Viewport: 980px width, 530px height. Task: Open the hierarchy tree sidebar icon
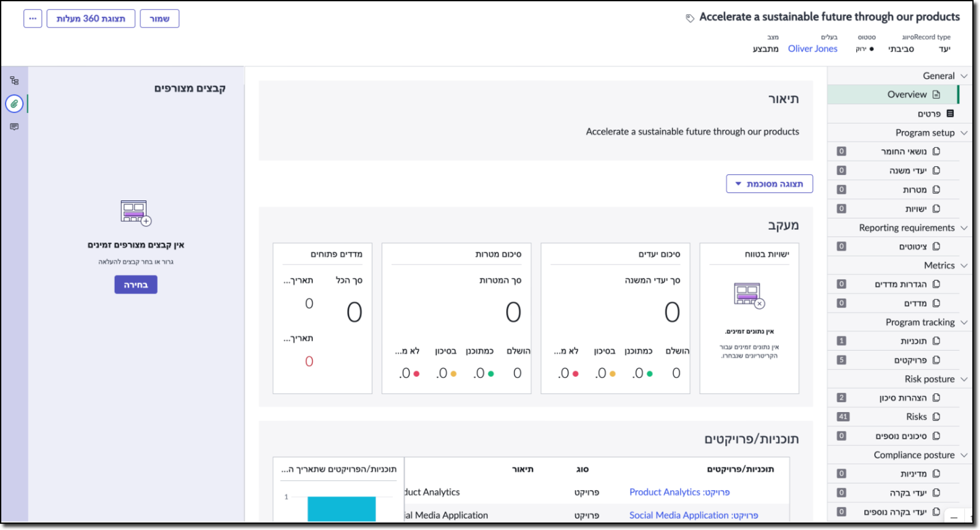click(14, 81)
